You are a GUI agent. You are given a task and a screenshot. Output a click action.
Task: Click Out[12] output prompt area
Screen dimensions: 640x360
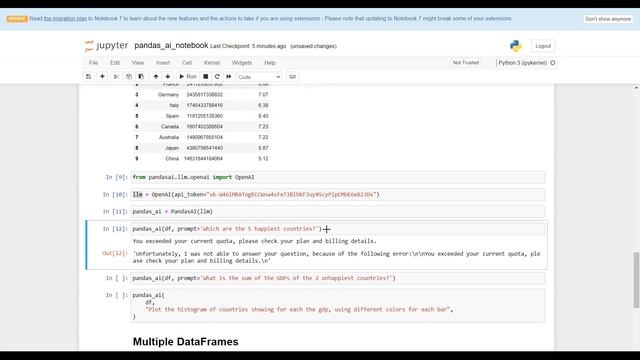tap(115, 253)
